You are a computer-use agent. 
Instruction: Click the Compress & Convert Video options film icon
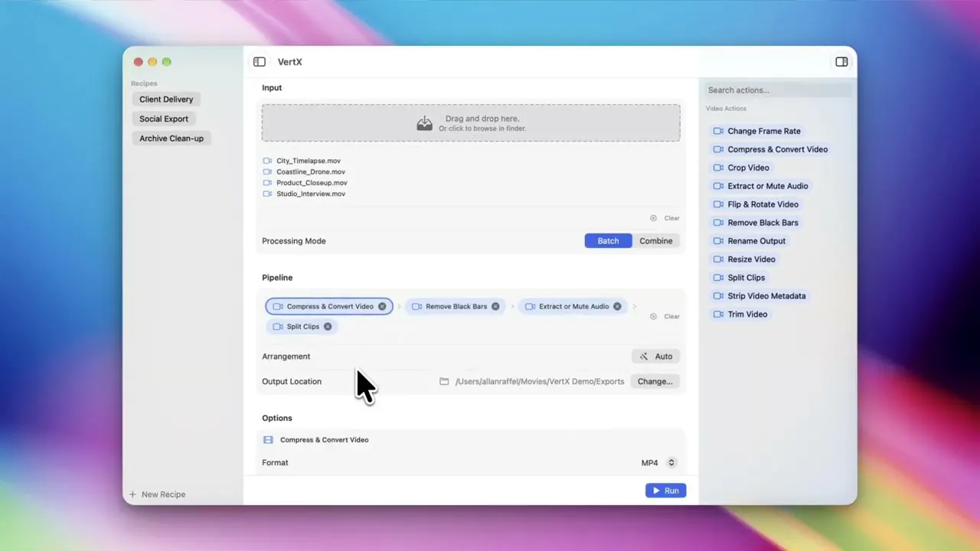click(268, 440)
